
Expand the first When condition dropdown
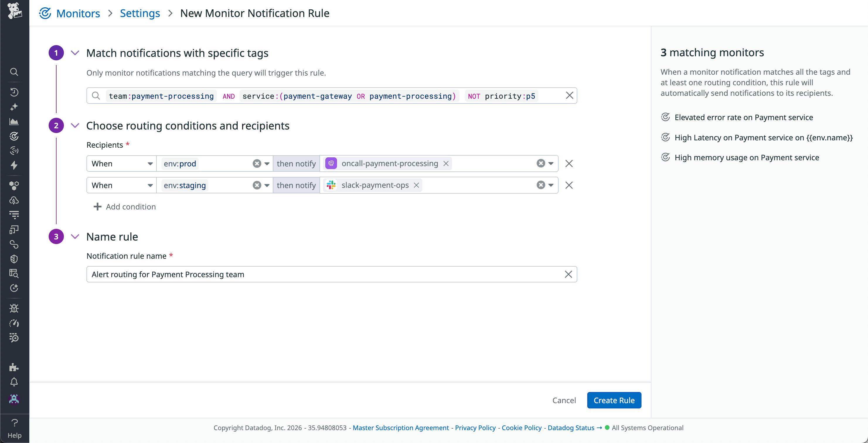pyautogui.click(x=150, y=163)
